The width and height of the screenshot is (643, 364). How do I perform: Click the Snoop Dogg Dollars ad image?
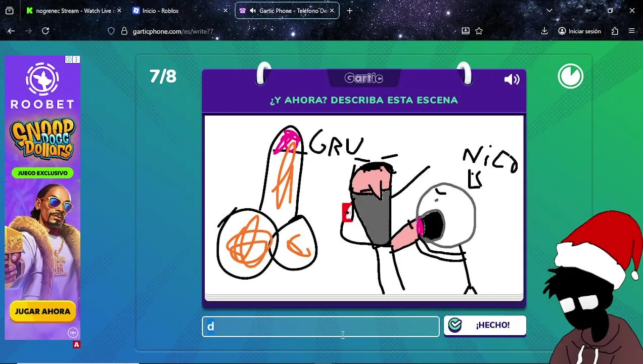(x=42, y=139)
